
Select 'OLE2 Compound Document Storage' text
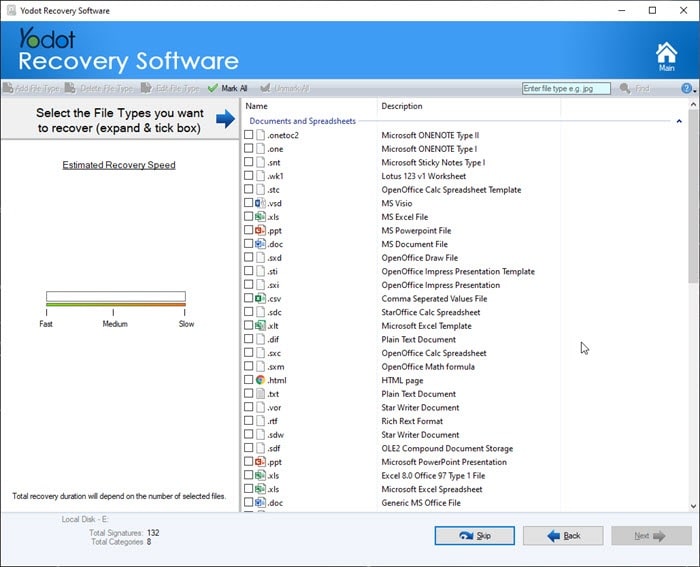447,448
